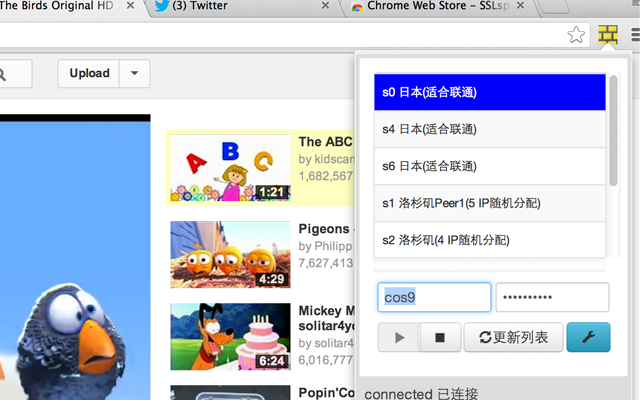Click the server list scrollbar

(x=613, y=131)
